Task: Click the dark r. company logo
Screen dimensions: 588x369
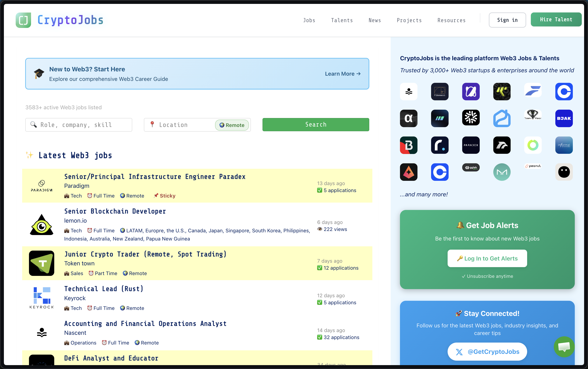Action: coord(440,145)
